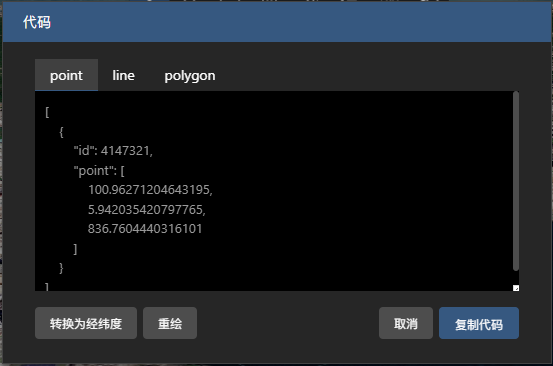Open the polygon tab
Viewport: 553px width, 366px height.
tap(190, 75)
